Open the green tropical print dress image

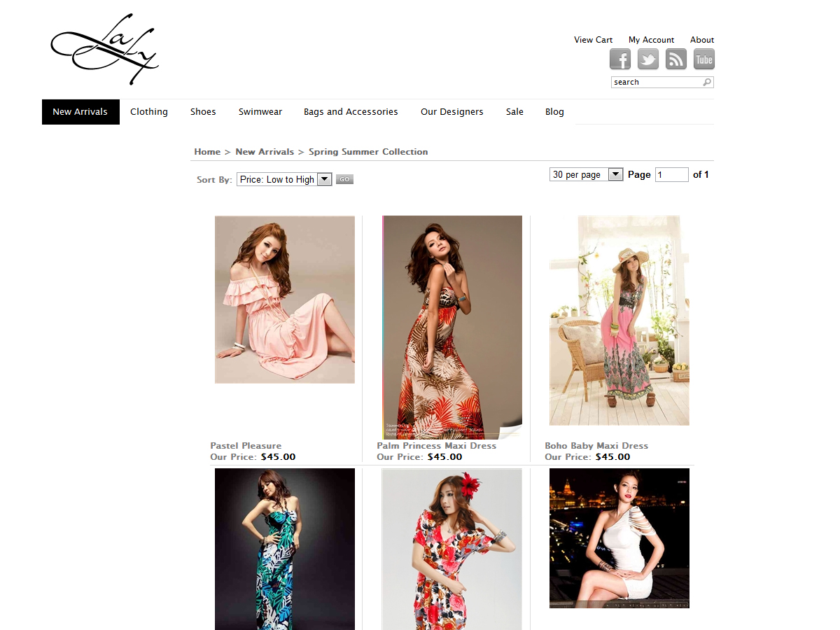[285, 549]
